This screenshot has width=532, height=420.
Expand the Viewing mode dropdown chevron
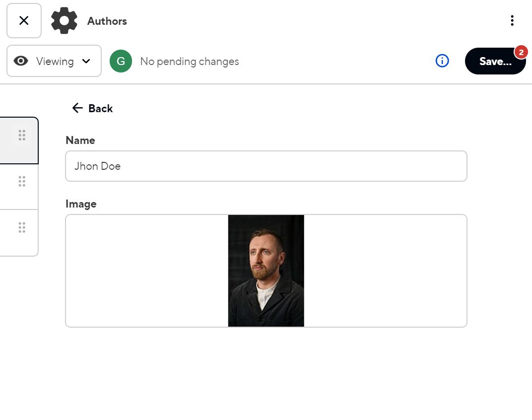pos(86,61)
